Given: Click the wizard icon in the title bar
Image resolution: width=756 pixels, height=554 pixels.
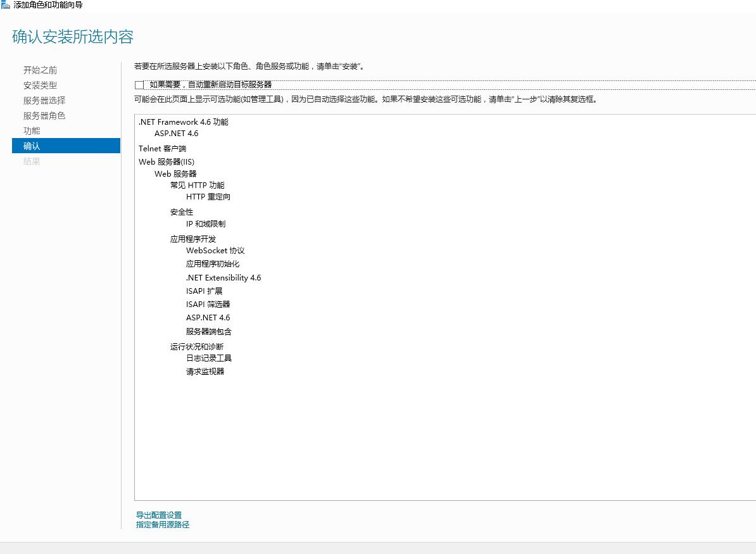Looking at the screenshot, I should 5,5.
